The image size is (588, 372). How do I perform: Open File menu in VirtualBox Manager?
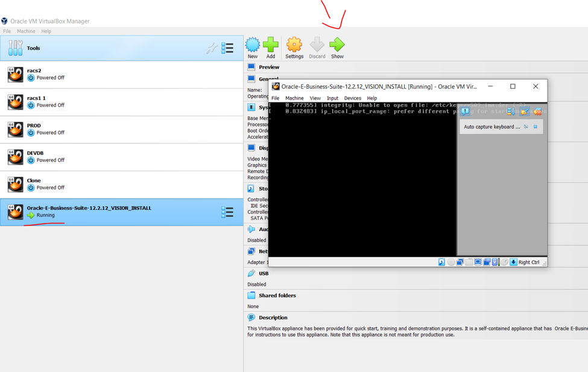7,31
